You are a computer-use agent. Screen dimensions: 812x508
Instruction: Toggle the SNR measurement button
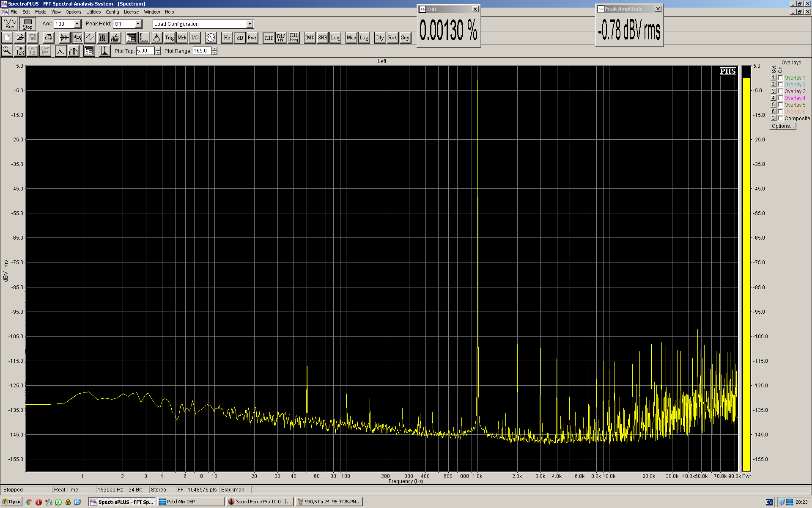coord(322,38)
